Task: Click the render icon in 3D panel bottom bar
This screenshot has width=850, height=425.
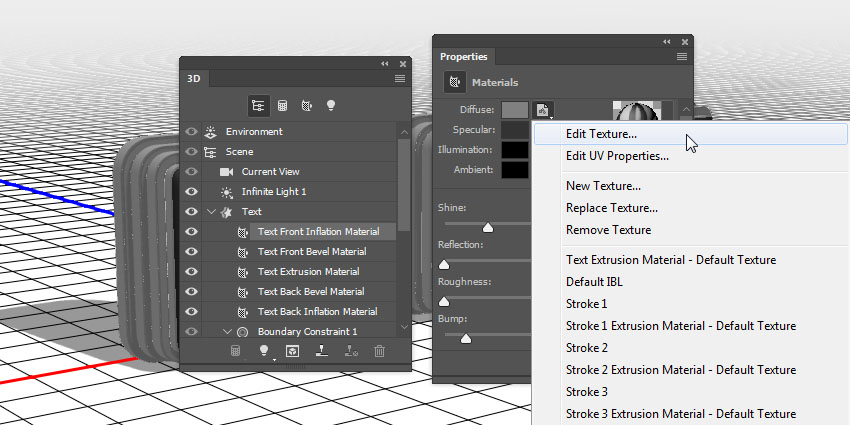Action: (x=292, y=351)
